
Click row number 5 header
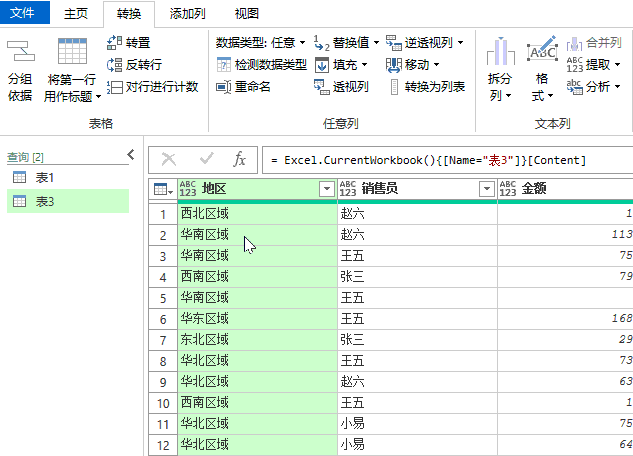[163, 298]
